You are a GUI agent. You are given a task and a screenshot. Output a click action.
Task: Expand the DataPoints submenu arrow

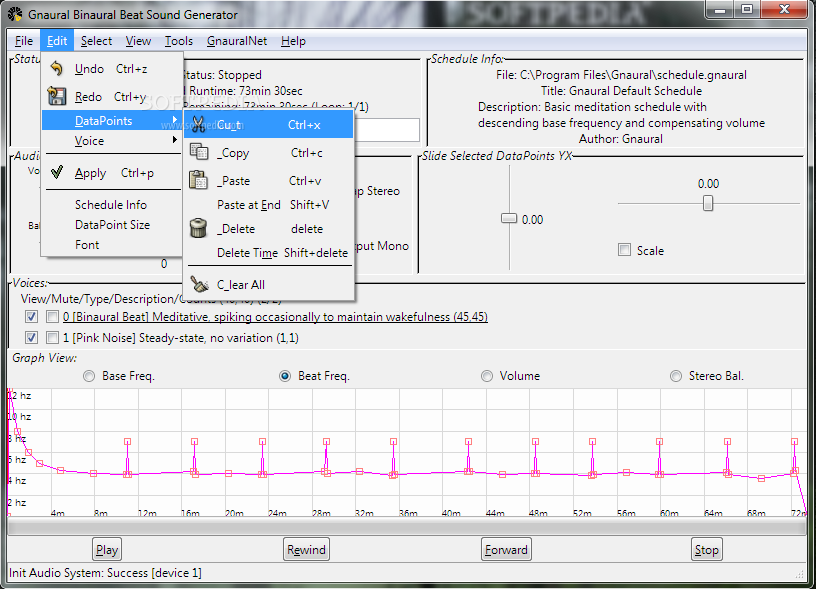(x=175, y=120)
